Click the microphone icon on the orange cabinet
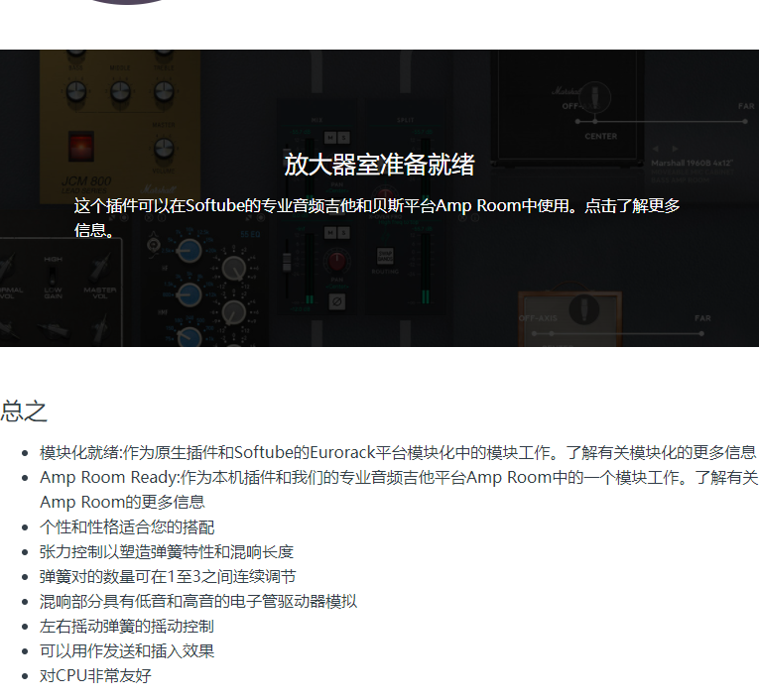Screen dimensions: 759x700 [583, 308]
